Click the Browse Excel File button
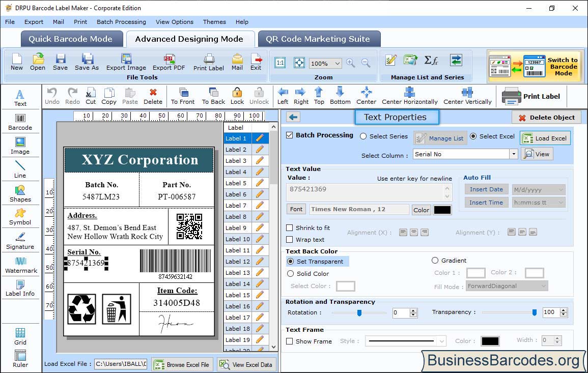Image resolution: width=588 pixels, height=373 pixels. click(182, 364)
